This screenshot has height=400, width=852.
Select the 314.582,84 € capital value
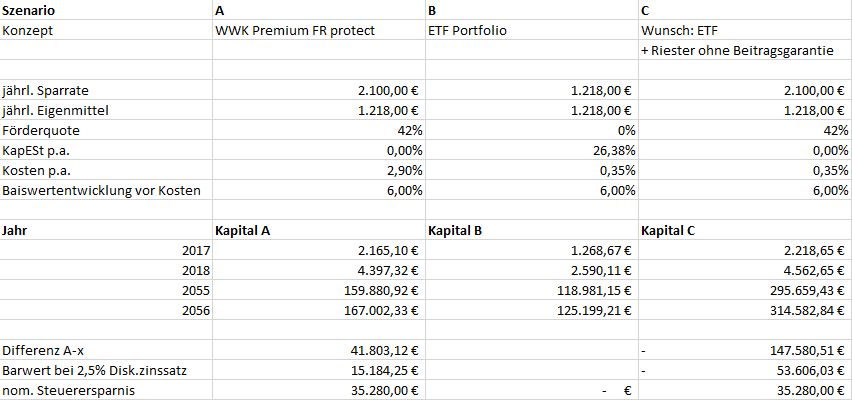point(796,310)
